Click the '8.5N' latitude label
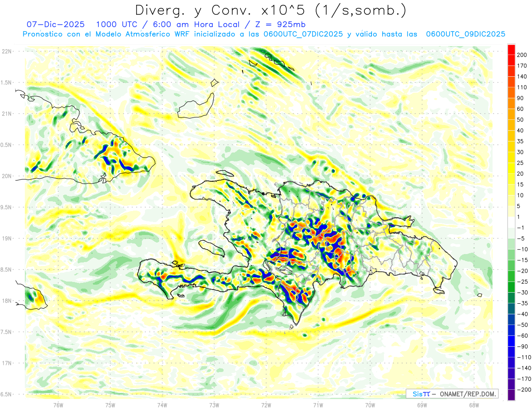The image size is (532, 411). tap(7, 270)
